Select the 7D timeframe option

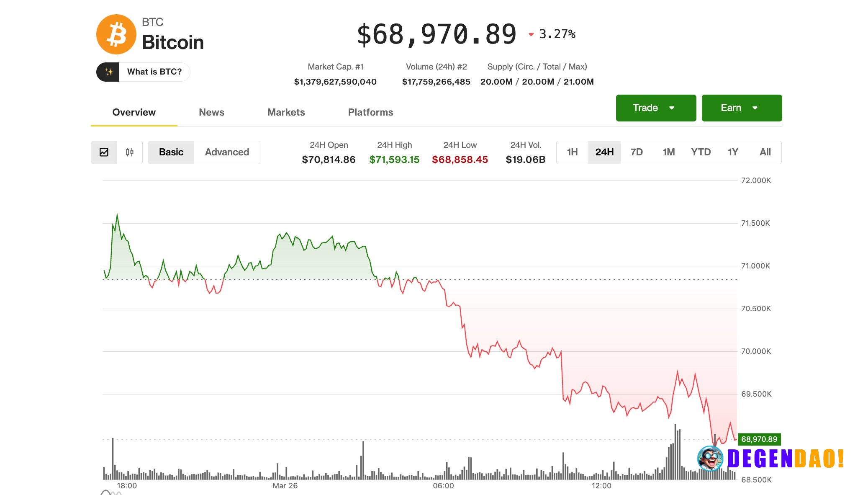[x=636, y=152]
